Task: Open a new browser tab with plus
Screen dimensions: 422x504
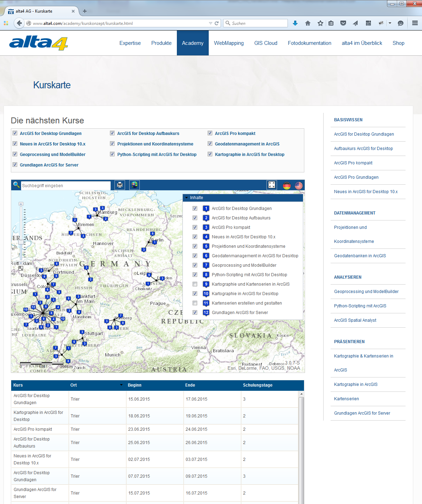Action: 85,11
